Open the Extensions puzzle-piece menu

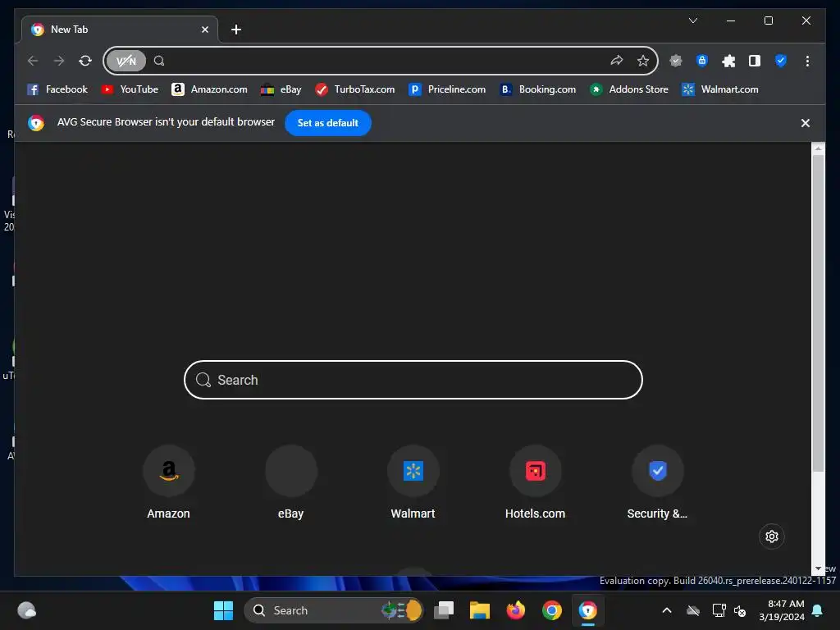point(728,61)
